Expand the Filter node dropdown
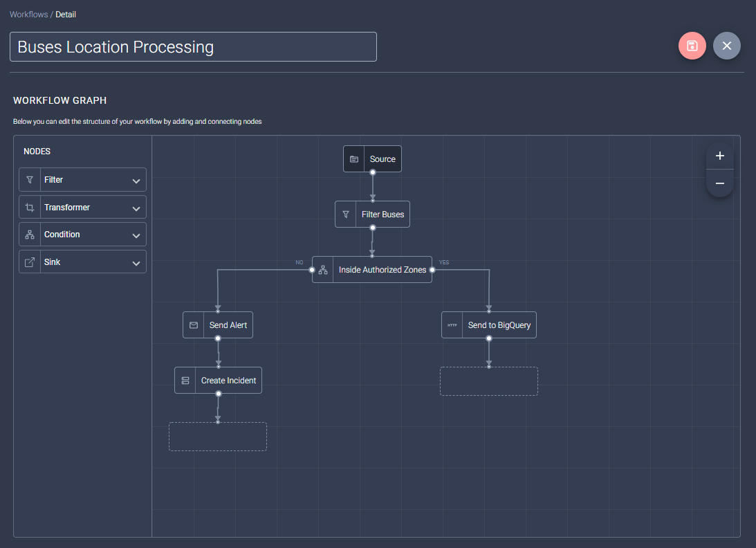This screenshot has height=548, width=756. tap(136, 181)
